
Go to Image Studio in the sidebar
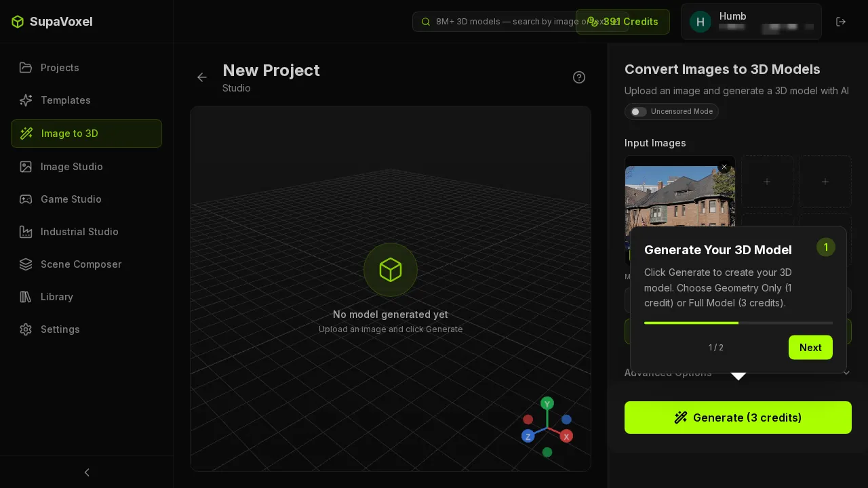click(86, 167)
